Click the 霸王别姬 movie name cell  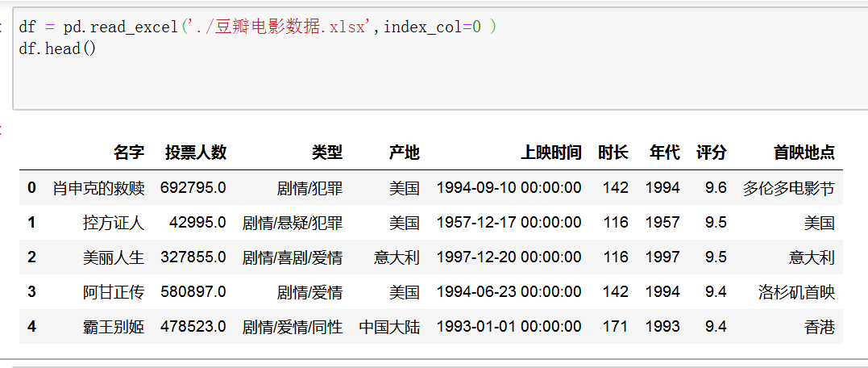(x=114, y=327)
